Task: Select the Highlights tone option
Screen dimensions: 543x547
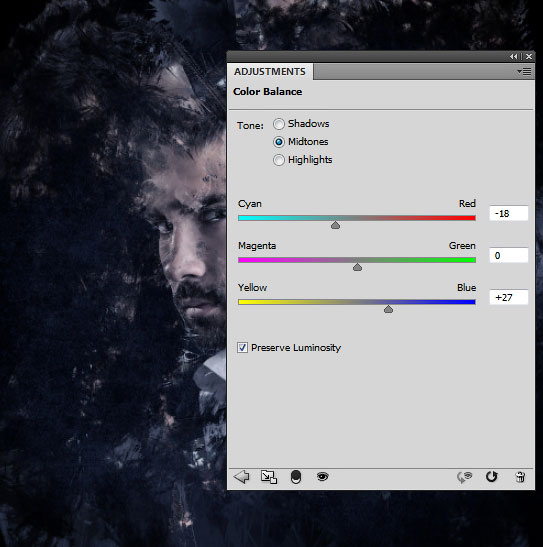Action: [x=279, y=160]
